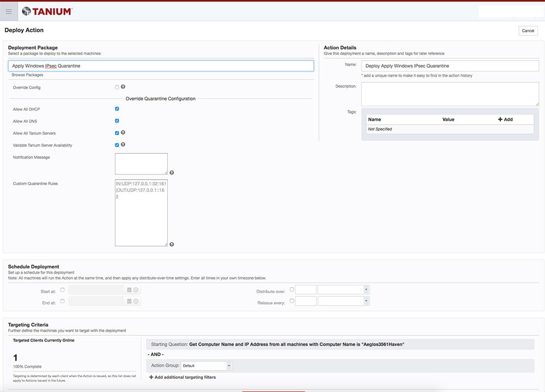Click the Notification Message text area

coord(141,164)
